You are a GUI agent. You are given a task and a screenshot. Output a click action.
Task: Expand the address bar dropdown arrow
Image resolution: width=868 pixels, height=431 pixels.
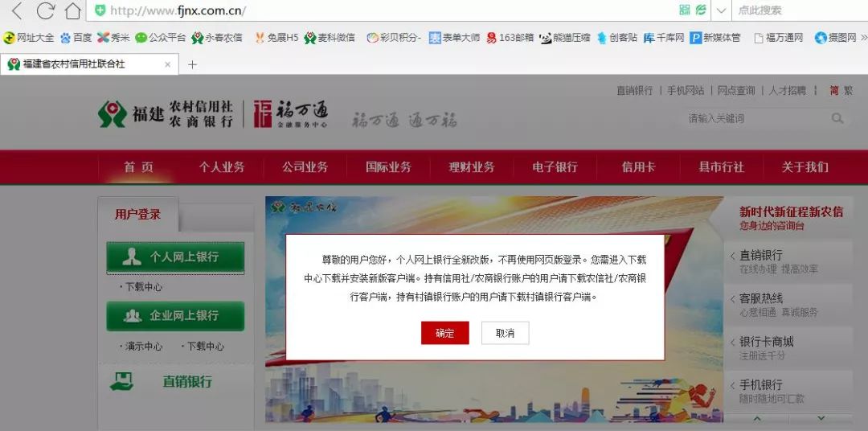pyautogui.click(x=721, y=10)
